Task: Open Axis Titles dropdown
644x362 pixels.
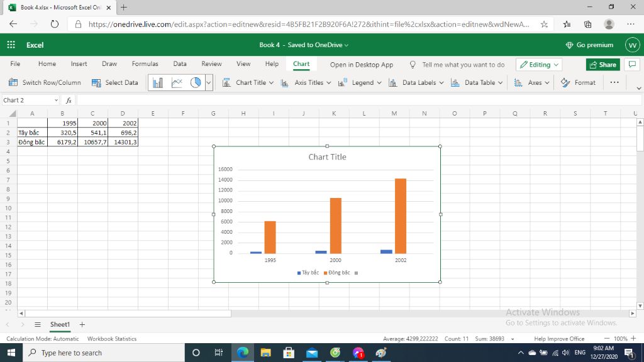Action: 306,82
